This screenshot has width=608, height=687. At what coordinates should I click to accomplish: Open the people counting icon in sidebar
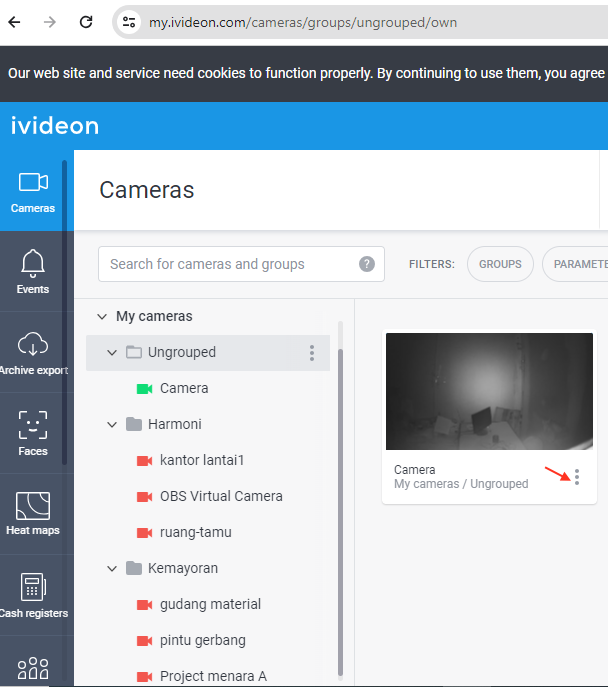coord(33,668)
